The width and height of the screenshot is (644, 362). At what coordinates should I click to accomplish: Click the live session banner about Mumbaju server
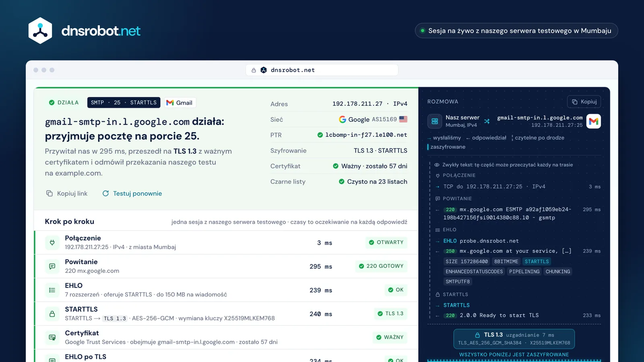coord(516,31)
